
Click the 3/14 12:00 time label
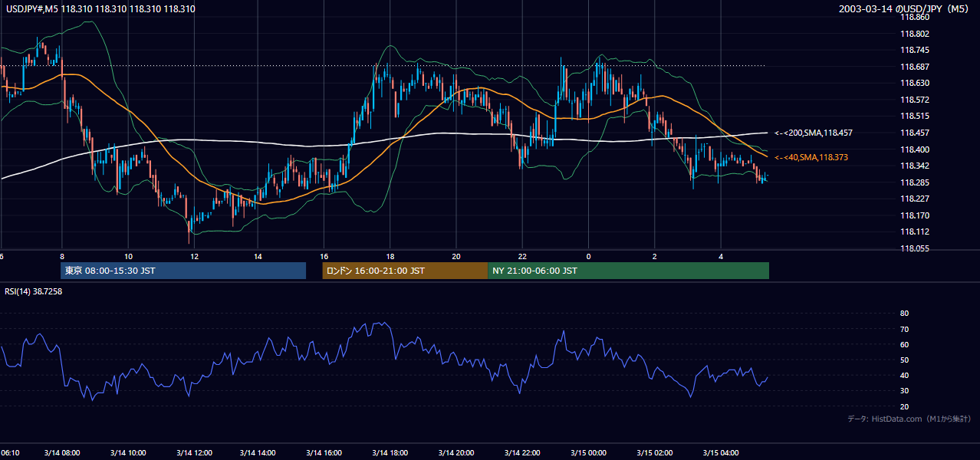tap(194, 453)
